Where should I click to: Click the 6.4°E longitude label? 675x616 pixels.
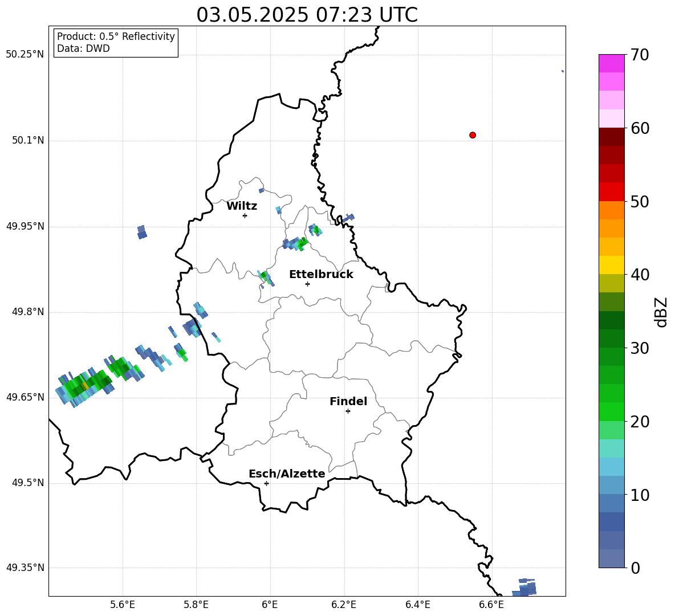coord(417,605)
